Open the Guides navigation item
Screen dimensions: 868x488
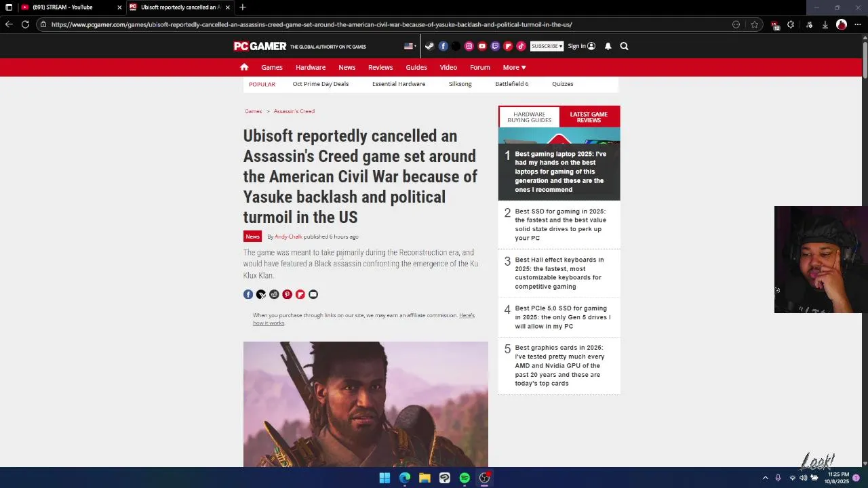pyautogui.click(x=416, y=67)
